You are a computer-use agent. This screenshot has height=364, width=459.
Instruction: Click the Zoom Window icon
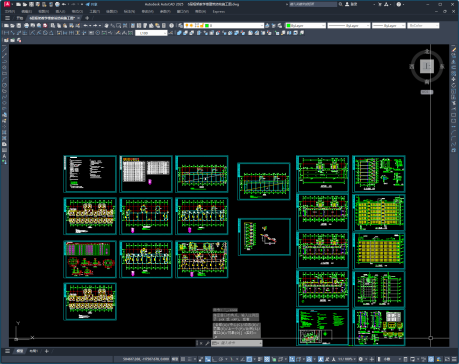click(x=119, y=25)
